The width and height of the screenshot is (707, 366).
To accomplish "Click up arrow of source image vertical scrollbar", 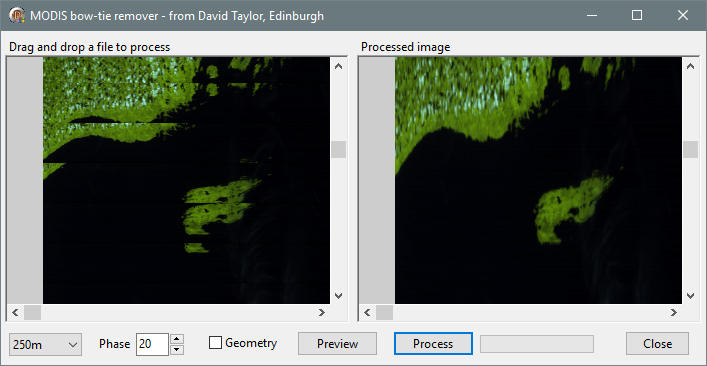I will [x=339, y=66].
